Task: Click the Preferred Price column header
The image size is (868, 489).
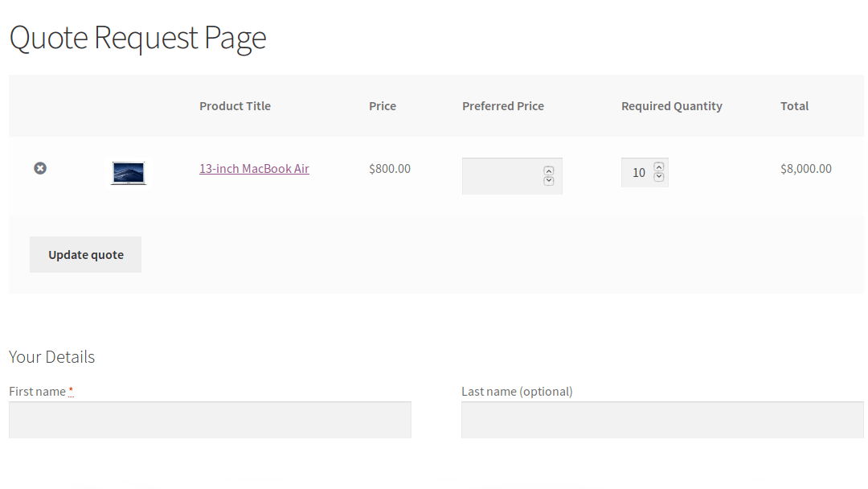Action: [502, 105]
